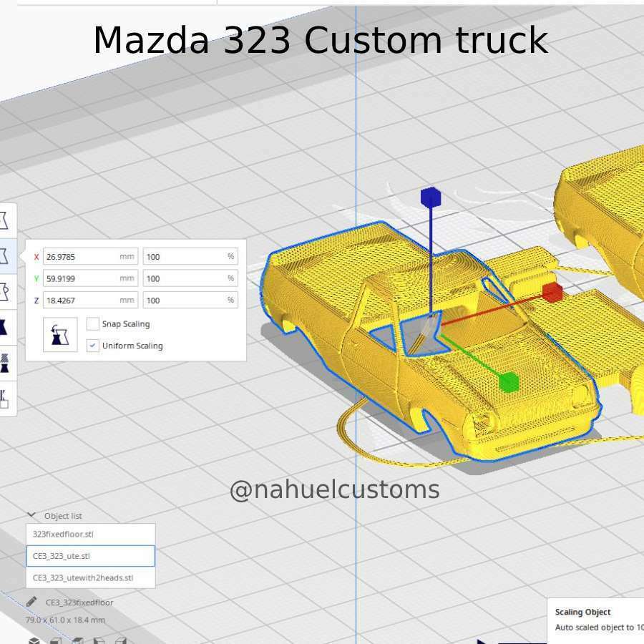Select CE3_323_ute.stl in object list
This screenshot has height=644, width=644.
pyautogui.click(x=91, y=556)
